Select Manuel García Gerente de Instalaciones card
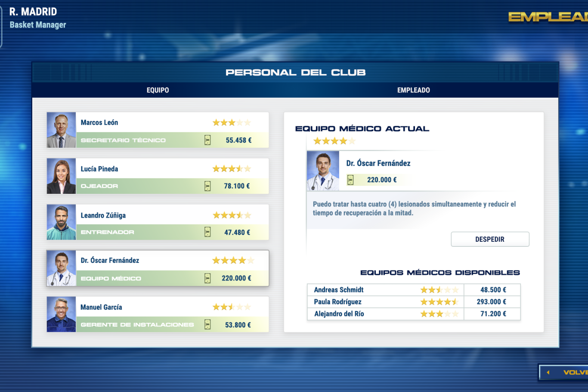 [x=158, y=314]
